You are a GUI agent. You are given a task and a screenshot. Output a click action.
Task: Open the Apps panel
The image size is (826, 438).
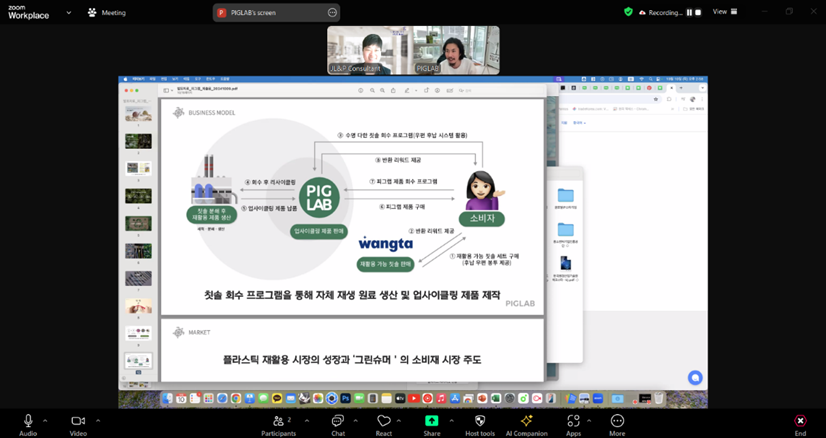click(x=573, y=425)
